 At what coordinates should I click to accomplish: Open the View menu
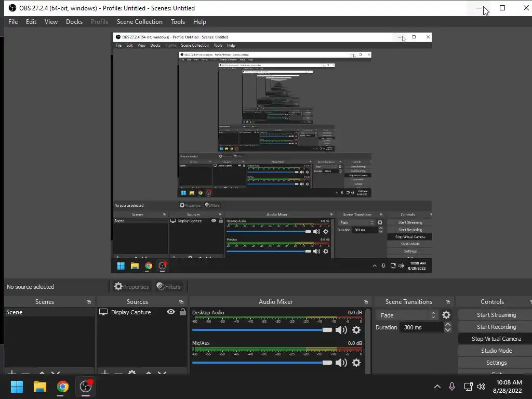click(51, 22)
